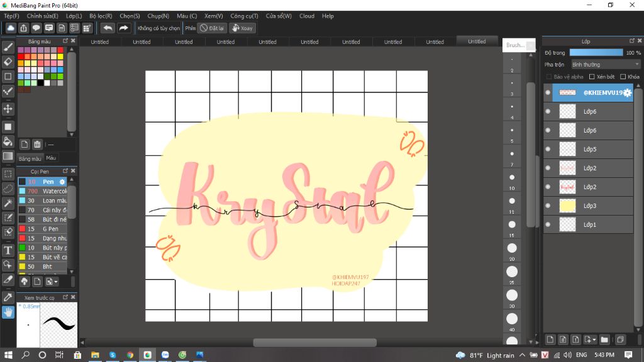Click the Undo arrow in toolbar
Viewport: 644px width, 362px height.
[x=108, y=28]
